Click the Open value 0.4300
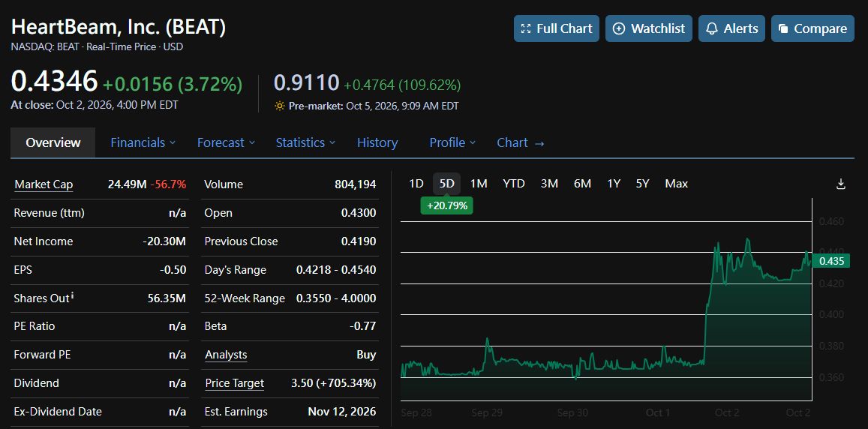The image size is (868, 429). [x=359, y=213]
